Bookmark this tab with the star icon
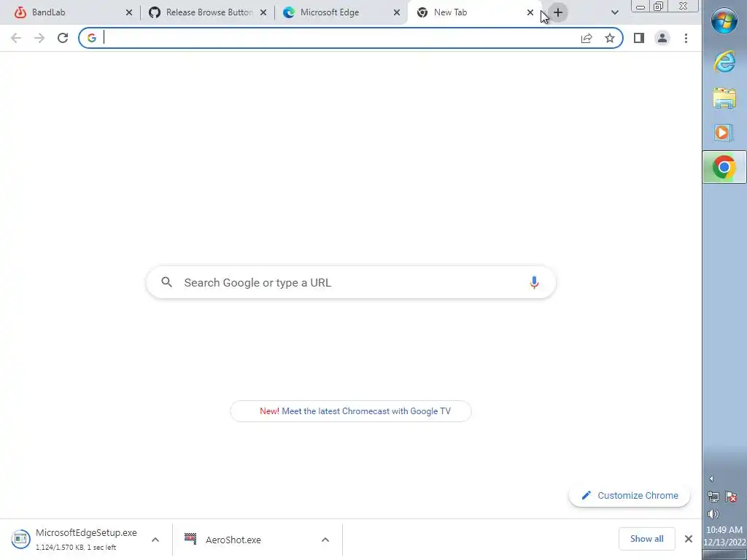 click(610, 38)
